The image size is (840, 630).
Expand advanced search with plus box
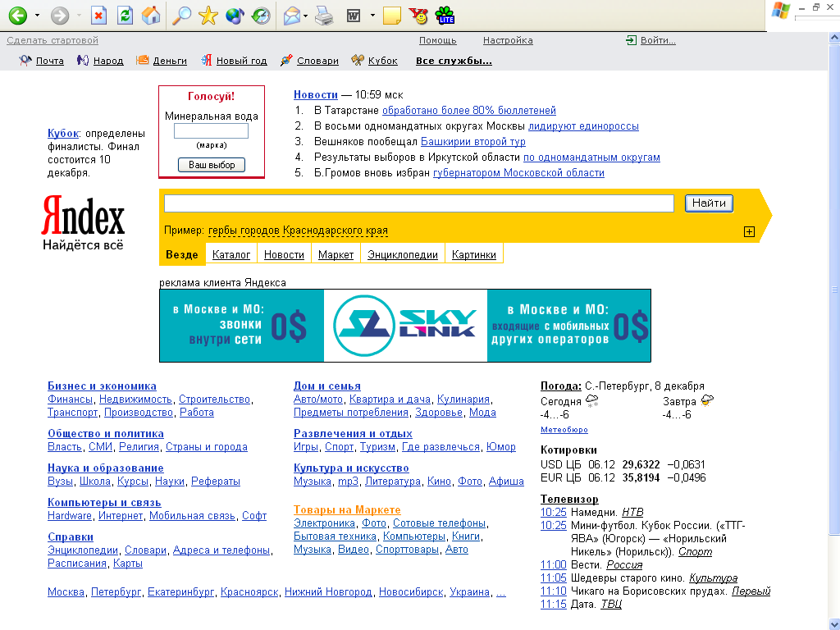click(x=750, y=231)
